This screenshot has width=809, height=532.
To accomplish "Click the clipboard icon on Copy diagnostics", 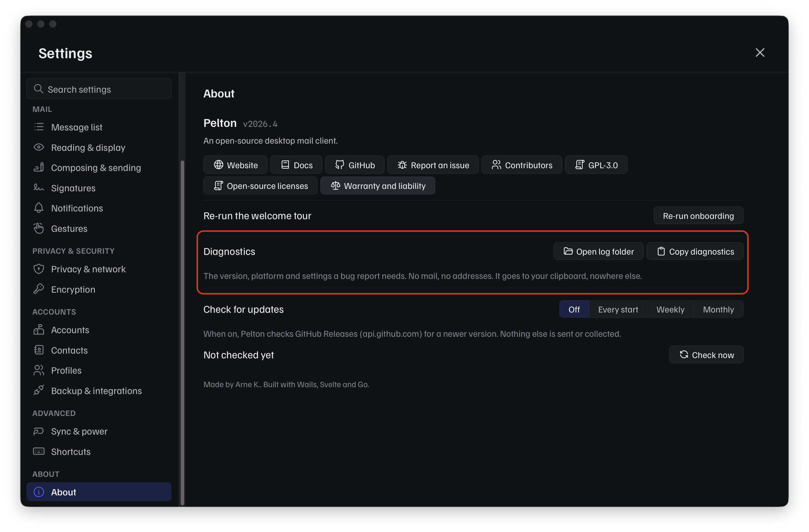I will tap(661, 251).
